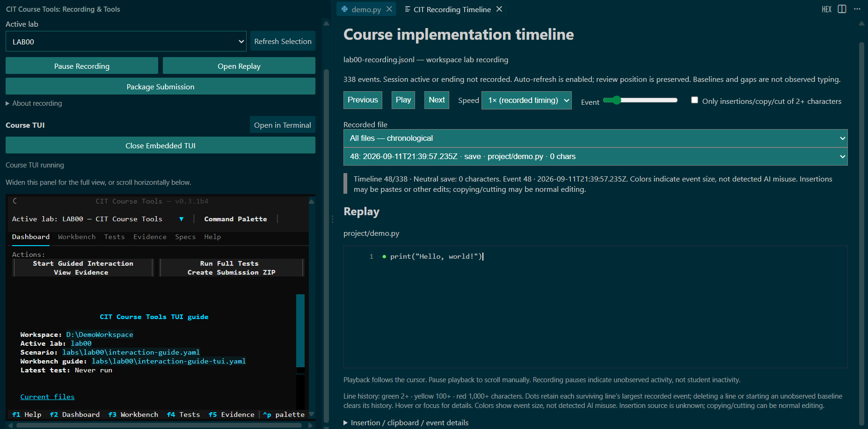
Task: Click in the replay code line print("Hello, world!")
Action: pyautogui.click(x=436, y=256)
